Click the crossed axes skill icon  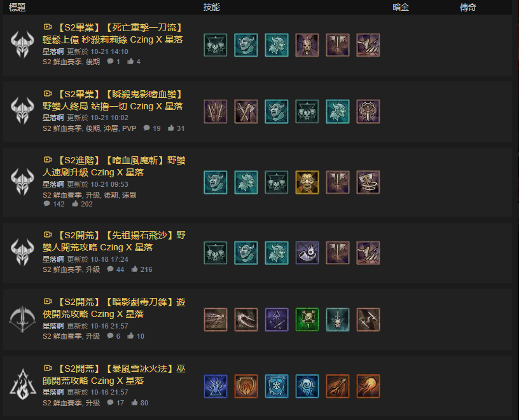click(x=246, y=111)
